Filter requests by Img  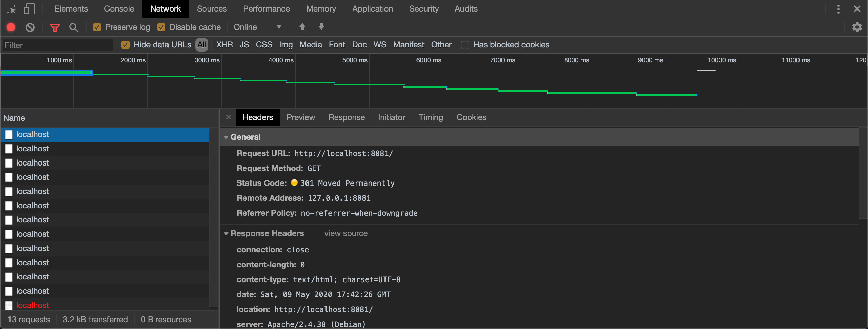click(x=285, y=45)
